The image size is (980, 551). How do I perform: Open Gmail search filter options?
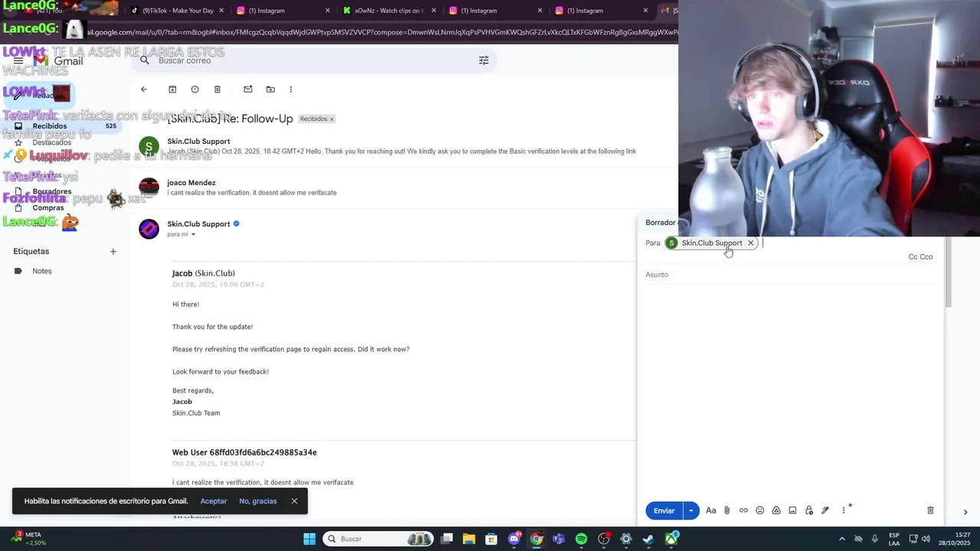tap(484, 60)
